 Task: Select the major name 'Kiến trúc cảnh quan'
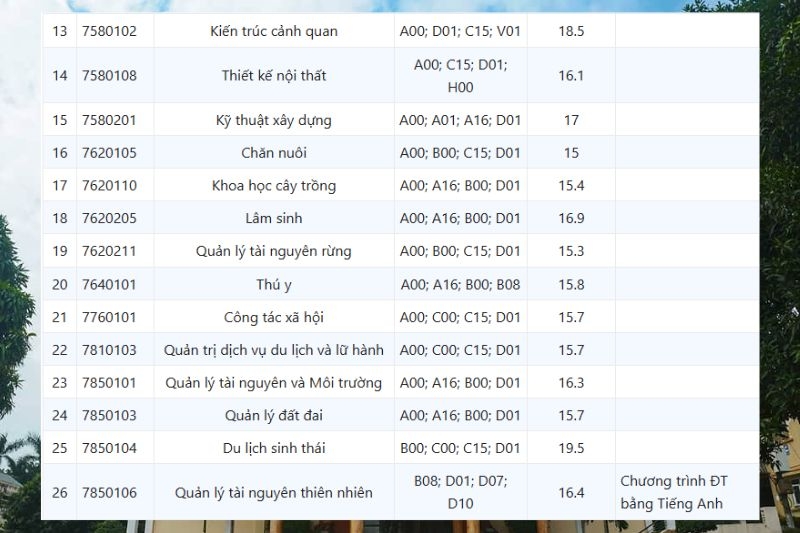pyautogui.click(x=274, y=31)
